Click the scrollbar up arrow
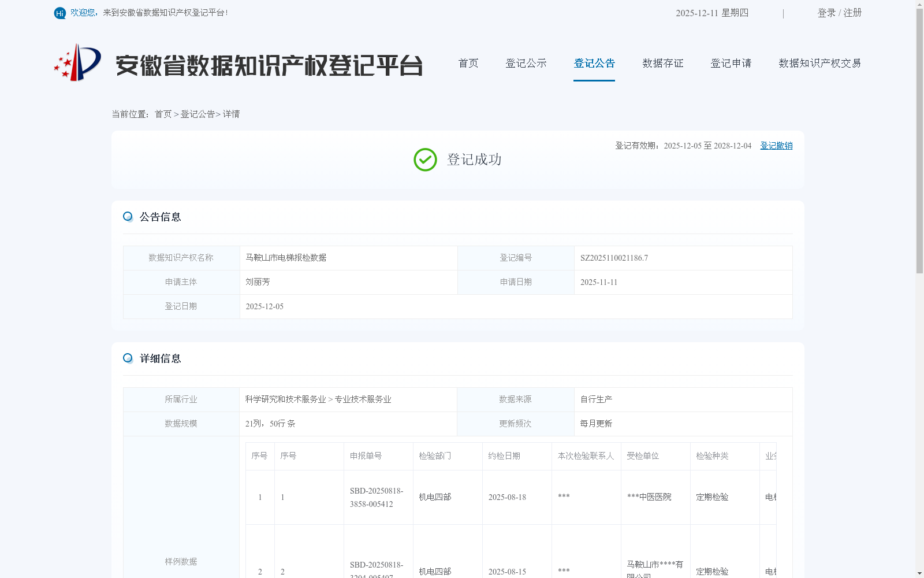Image resolution: width=924 pixels, height=578 pixels. coord(919,4)
